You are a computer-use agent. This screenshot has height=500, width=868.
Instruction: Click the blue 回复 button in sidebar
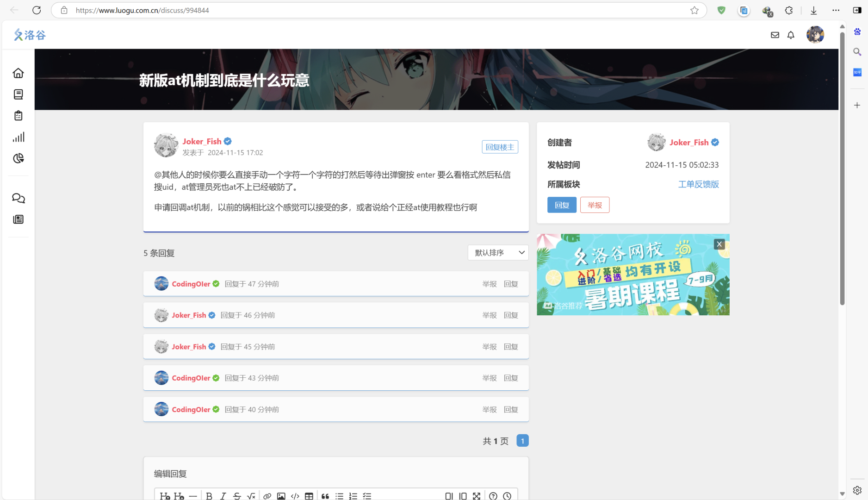click(x=562, y=205)
